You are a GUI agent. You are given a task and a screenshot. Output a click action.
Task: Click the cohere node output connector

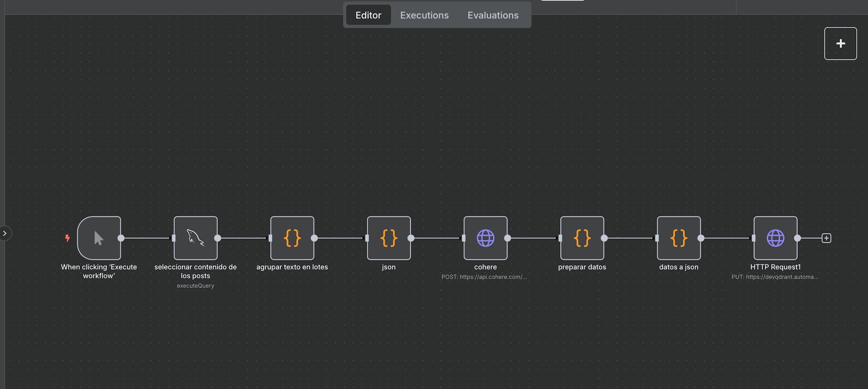[507, 238]
